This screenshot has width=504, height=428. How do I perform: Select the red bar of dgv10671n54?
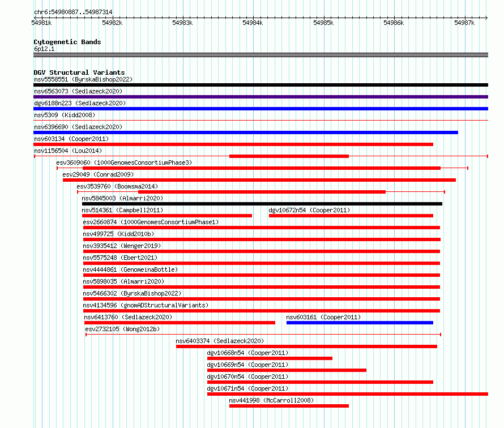348,394
